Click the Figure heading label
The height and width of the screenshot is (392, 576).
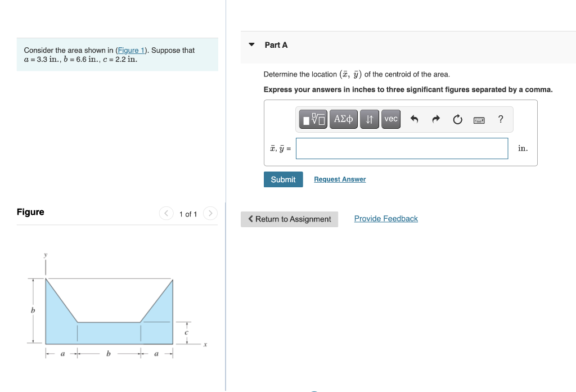[29, 212]
